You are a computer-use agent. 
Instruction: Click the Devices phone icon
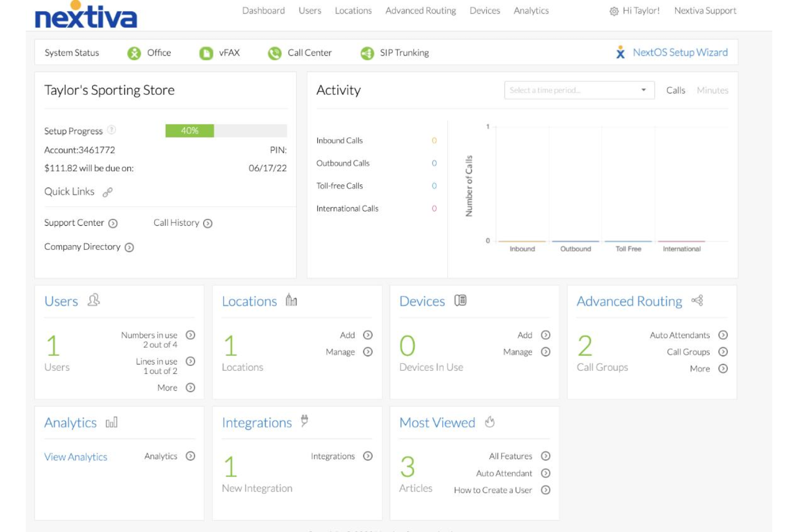(x=460, y=300)
